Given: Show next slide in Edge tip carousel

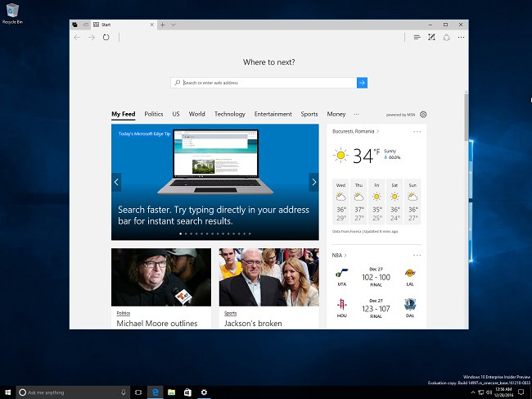Looking at the screenshot, I should click(313, 182).
